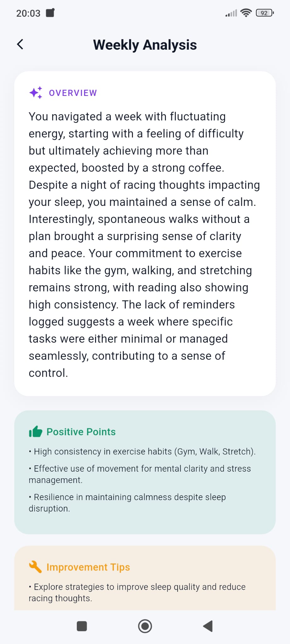290x644 pixels.
Task: Select the movement for mental clarity bullet
Action: click(x=140, y=474)
